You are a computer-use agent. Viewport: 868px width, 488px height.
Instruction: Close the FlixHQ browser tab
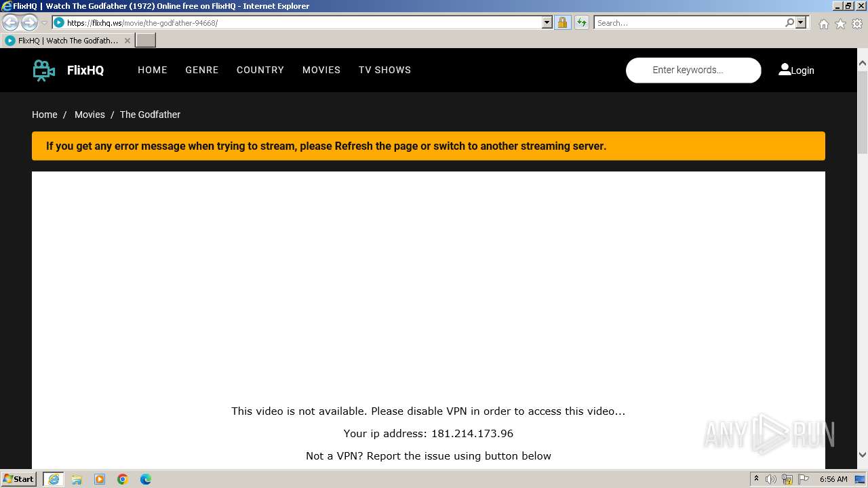(127, 41)
